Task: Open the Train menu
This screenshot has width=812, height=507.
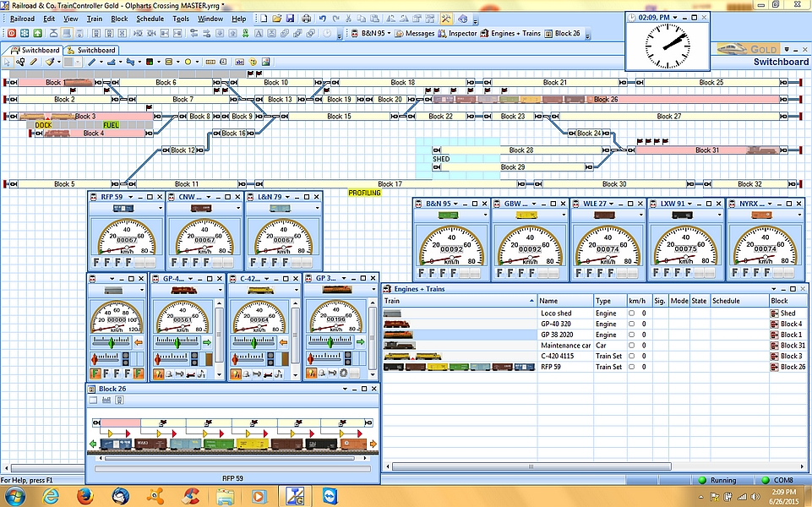Action: tap(95, 19)
